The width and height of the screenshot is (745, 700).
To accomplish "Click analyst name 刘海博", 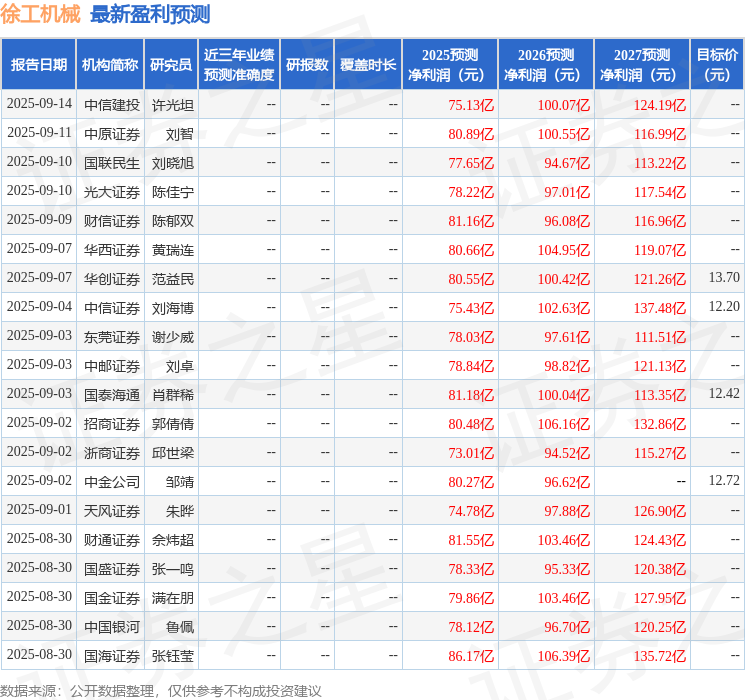I will (172, 307).
